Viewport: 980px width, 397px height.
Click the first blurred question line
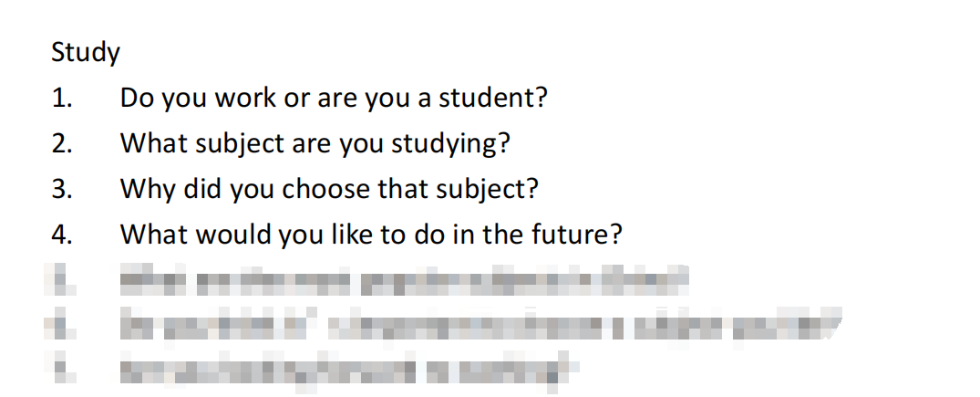point(404,280)
